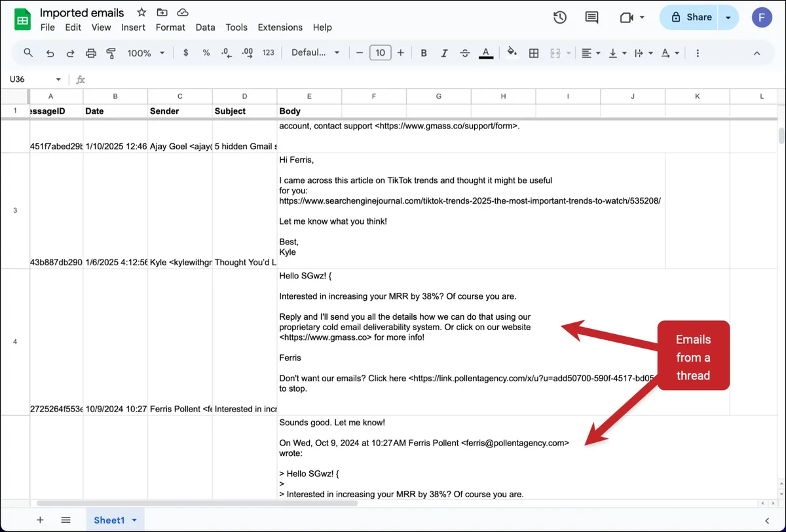
Task: Toggle strikethrough formatting
Action: point(465,53)
